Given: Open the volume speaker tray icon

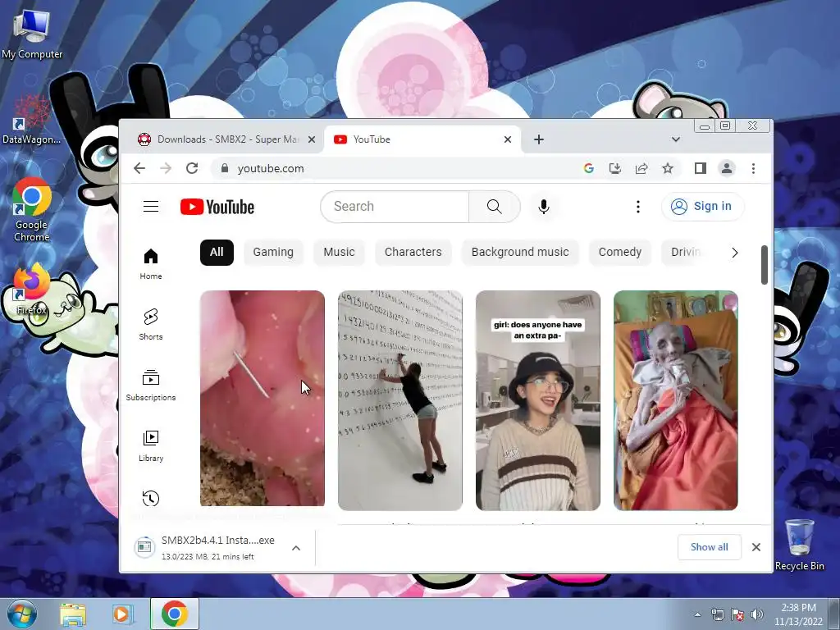Looking at the screenshot, I should (757, 615).
